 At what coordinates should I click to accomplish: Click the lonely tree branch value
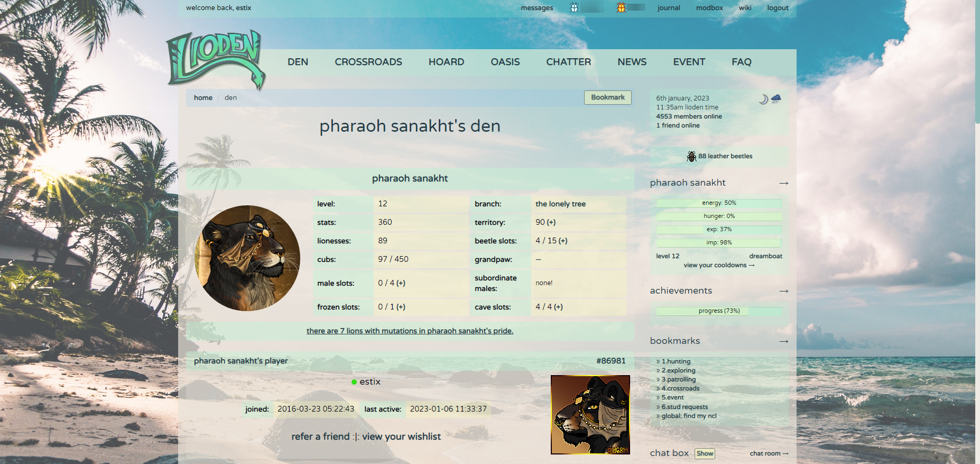coord(560,204)
